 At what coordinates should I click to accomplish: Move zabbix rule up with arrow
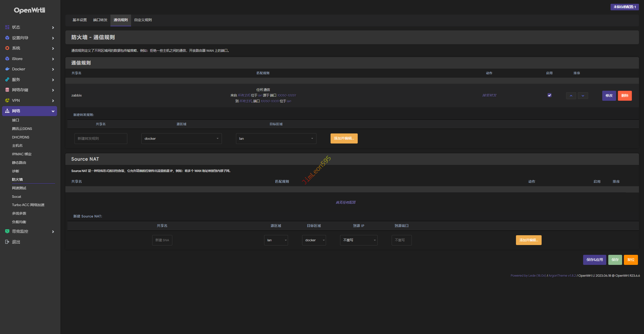tap(571, 96)
